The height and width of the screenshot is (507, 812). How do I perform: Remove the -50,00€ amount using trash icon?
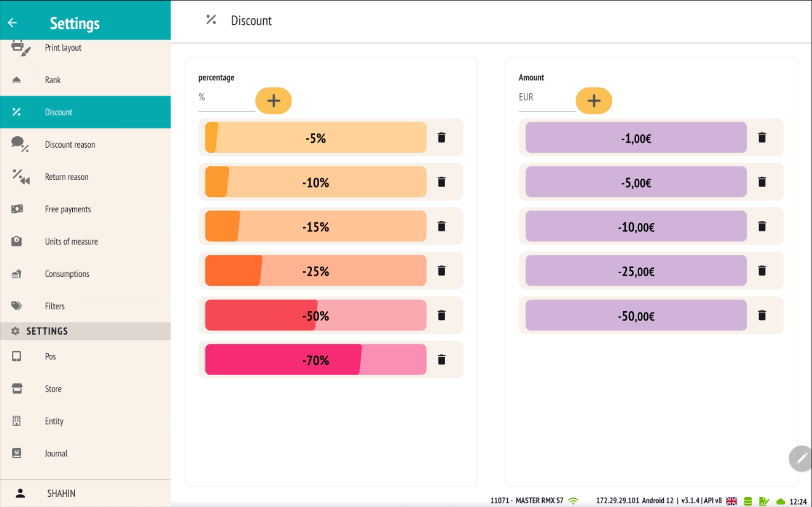pyautogui.click(x=762, y=315)
